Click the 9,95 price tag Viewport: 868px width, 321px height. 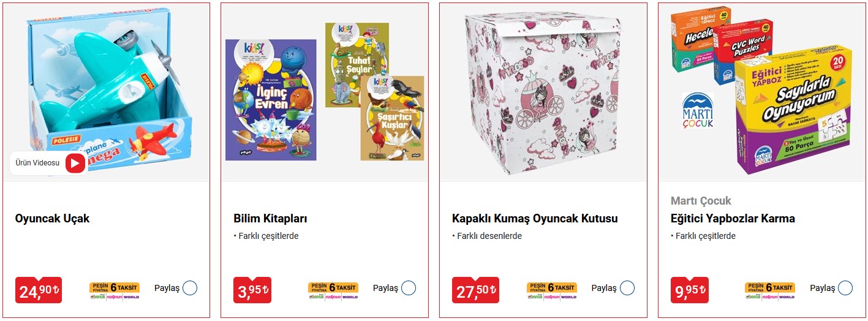point(690,290)
